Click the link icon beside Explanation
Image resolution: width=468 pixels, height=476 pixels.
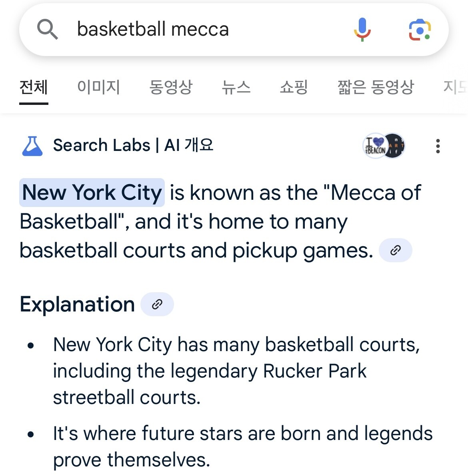click(x=157, y=305)
